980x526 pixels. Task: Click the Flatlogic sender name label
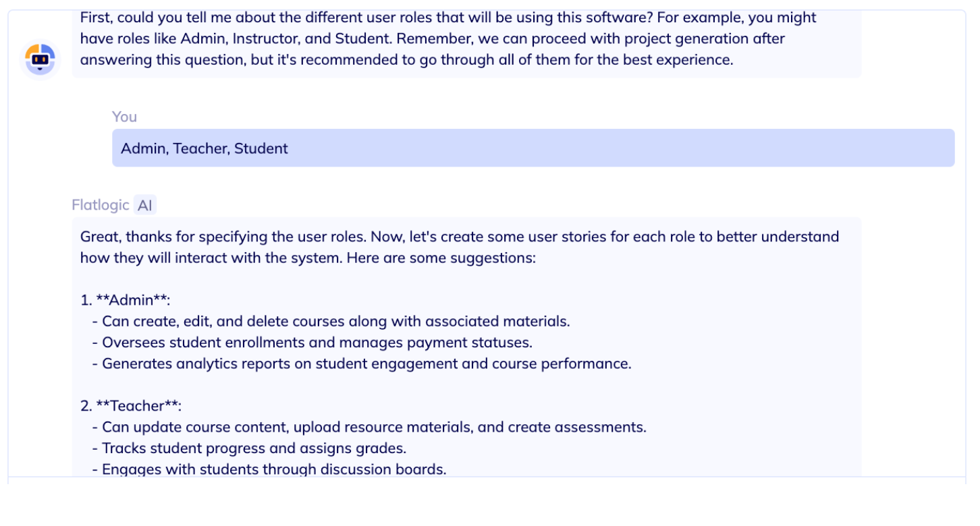pyautogui.click(x=101, y=205)
